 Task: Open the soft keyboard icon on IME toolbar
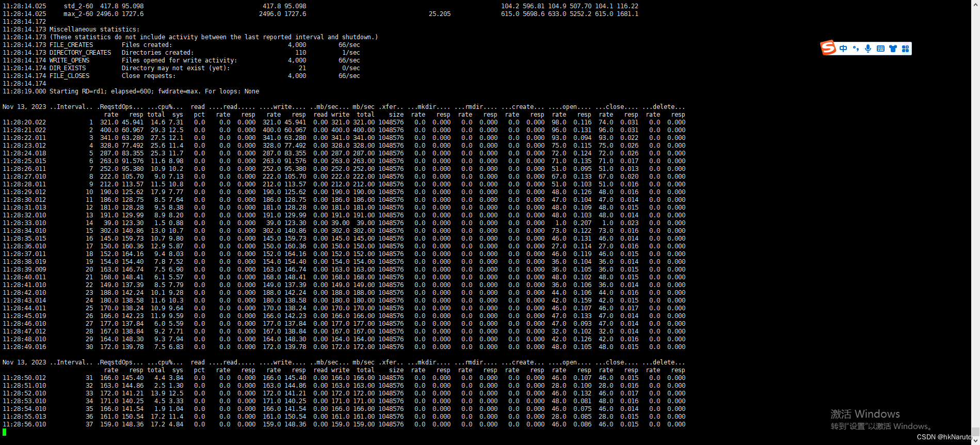880,49
